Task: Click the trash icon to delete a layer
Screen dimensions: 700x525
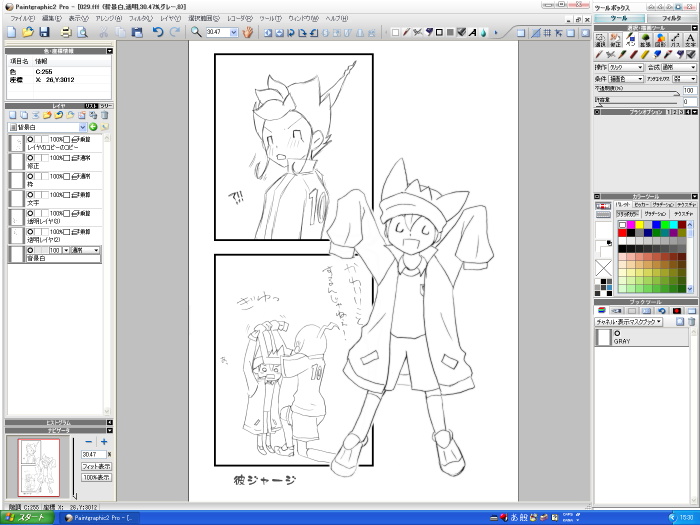Action: [x=104, y=115]
